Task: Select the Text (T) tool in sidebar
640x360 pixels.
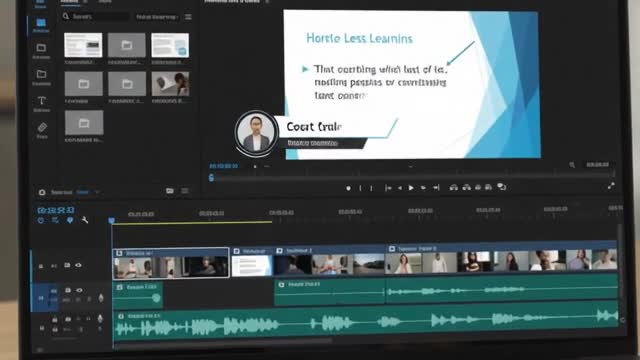Action: click(x=41, y=100)
